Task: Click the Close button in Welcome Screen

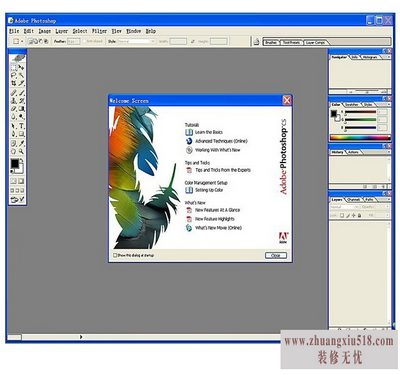Action: [x=276, y=255]
